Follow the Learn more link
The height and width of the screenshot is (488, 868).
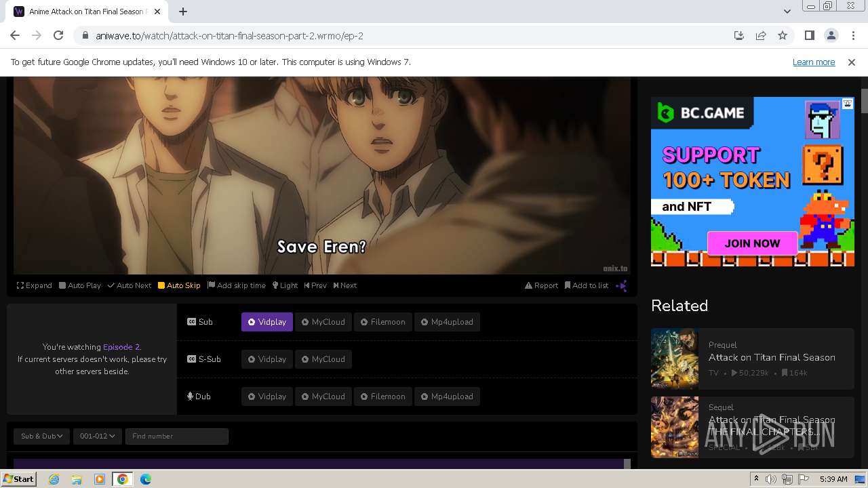click(x=814, y=62)
